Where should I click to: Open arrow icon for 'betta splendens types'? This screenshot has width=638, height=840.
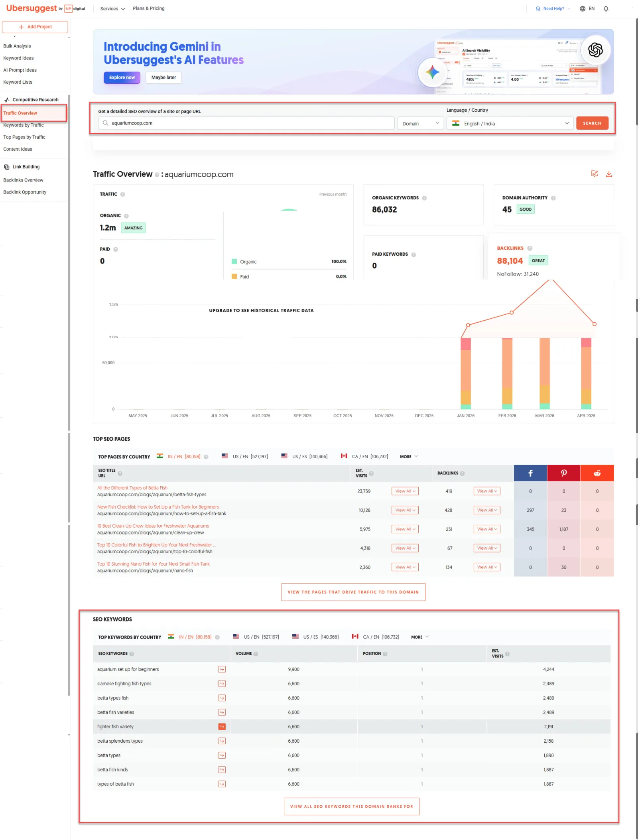[x=222, y=741]
